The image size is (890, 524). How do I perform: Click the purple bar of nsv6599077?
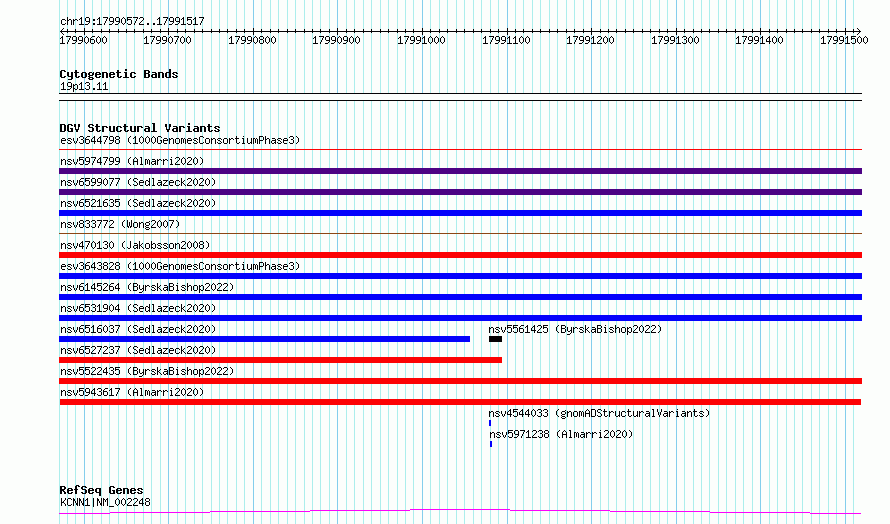(460, 192)
